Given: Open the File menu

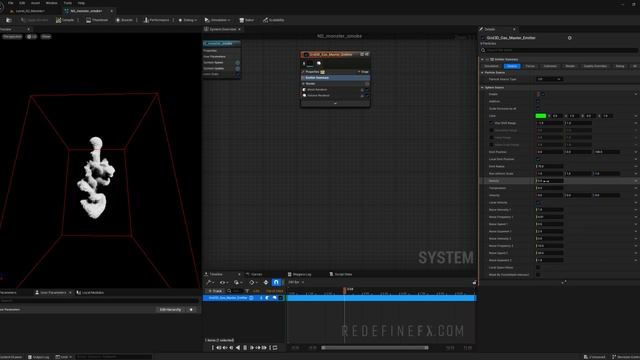Looking at the screenshot, I should [x=11, y=3].
